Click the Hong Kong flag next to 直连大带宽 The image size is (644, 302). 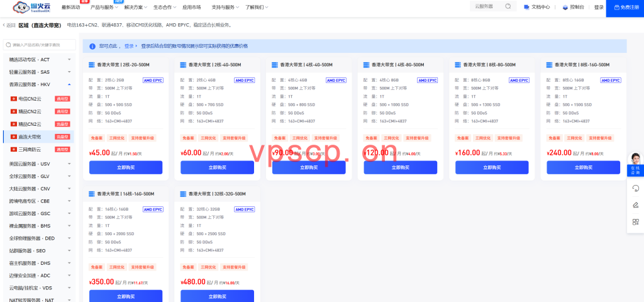14,137
